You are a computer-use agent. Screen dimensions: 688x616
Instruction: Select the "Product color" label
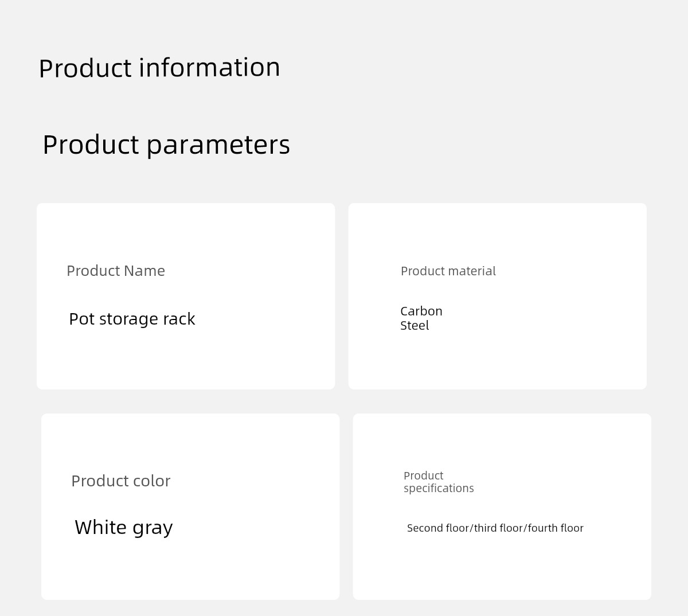click(120, 481)
